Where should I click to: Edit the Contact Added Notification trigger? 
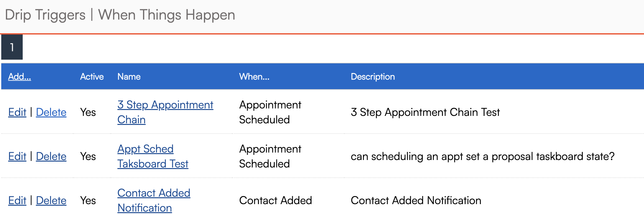[17, 200]
